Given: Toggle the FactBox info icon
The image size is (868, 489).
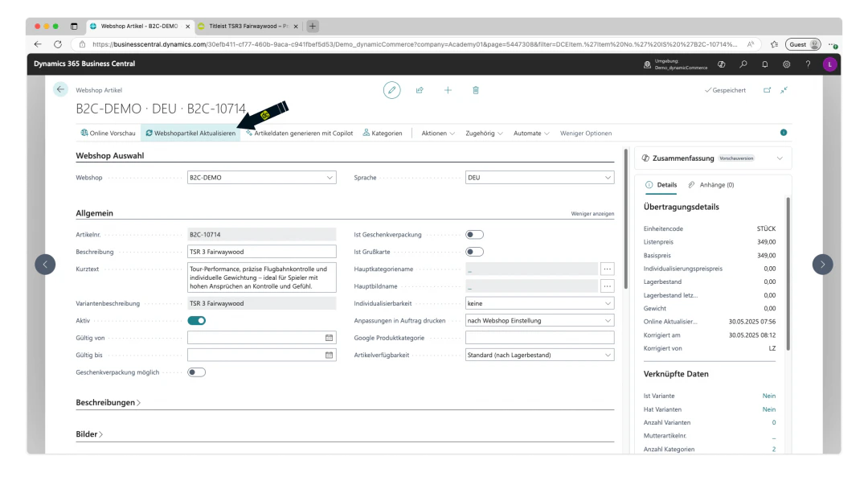Looking at the screenshot, I should coord(784,133).
